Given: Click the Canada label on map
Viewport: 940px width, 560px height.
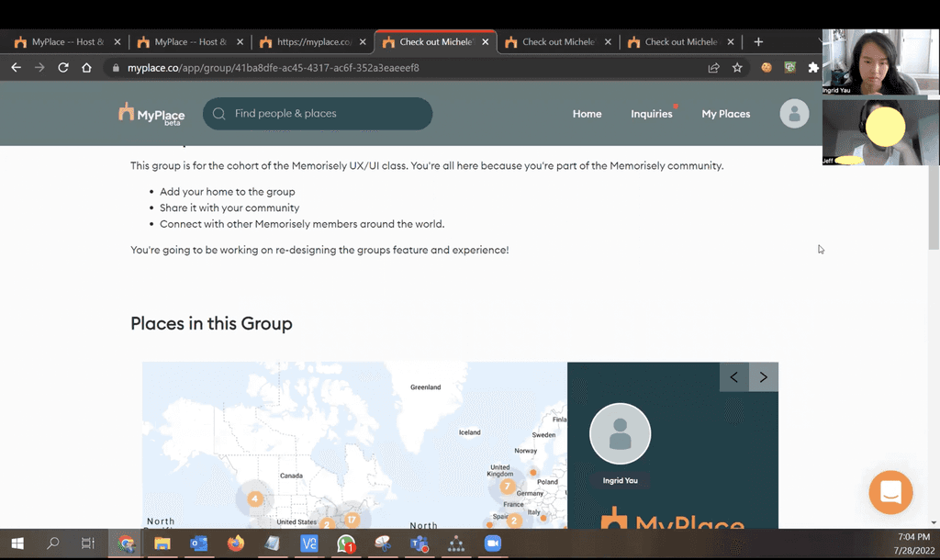Looking at the screenshot, I should (x=291, y=476).
